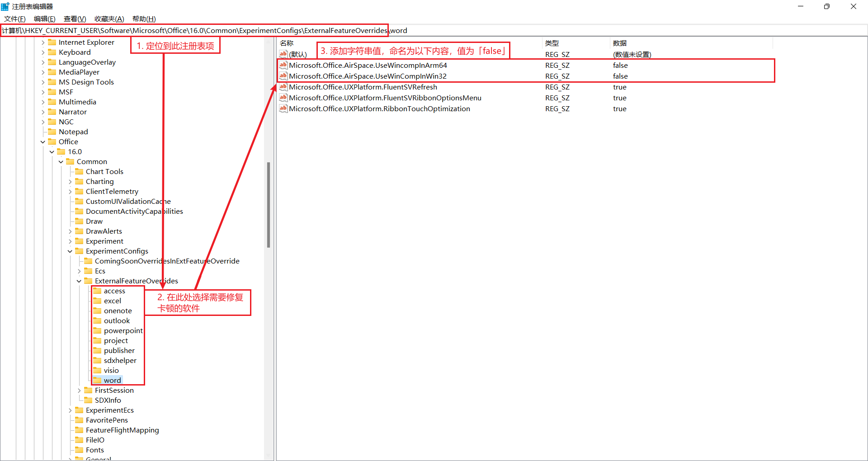Click the tree pane vertical scrollbar thumb

(x=269, y=205)
